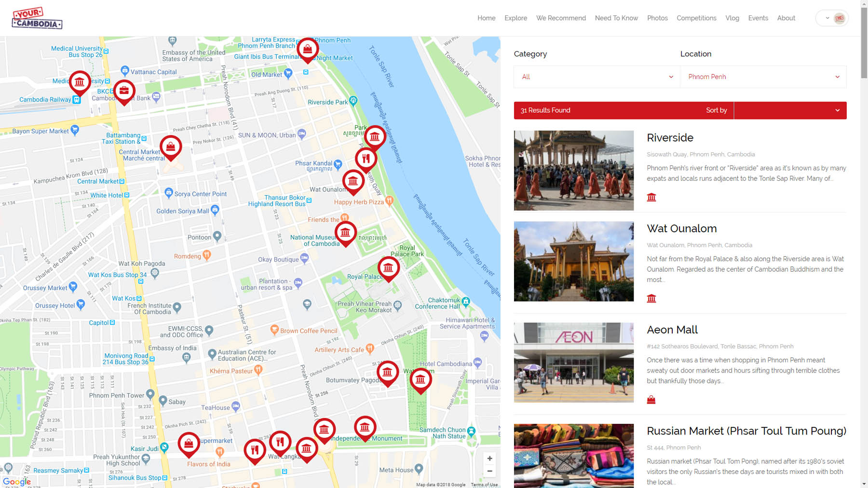Click the Royal Palace map marker
This screenshot has height=488, width=868.
(388, 267)
